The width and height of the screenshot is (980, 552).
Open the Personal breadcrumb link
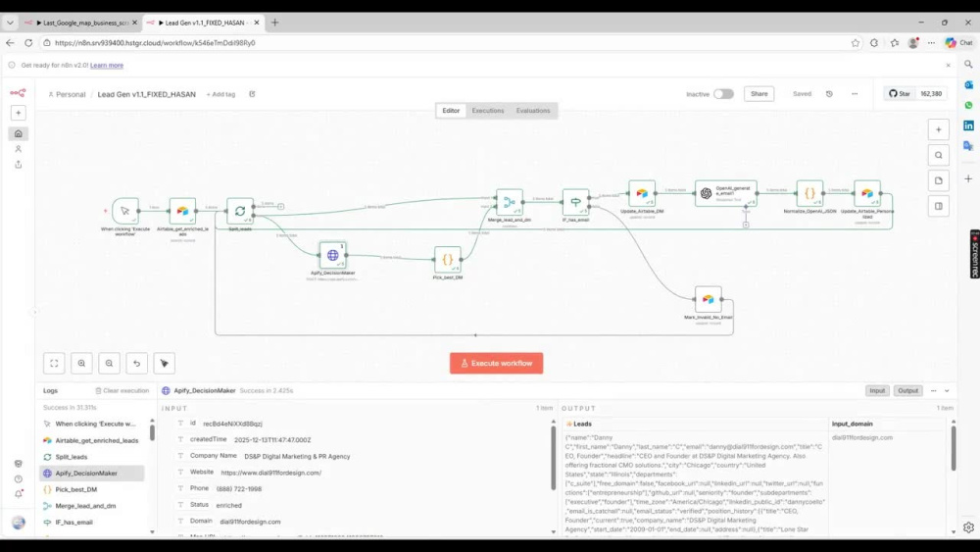point(67,94)
